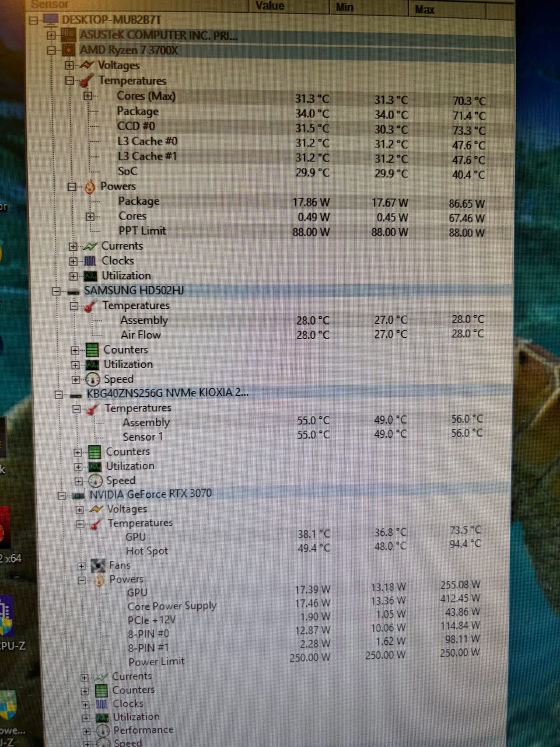Click the CPU Temperatures thermometer icon

pos(87,81)
